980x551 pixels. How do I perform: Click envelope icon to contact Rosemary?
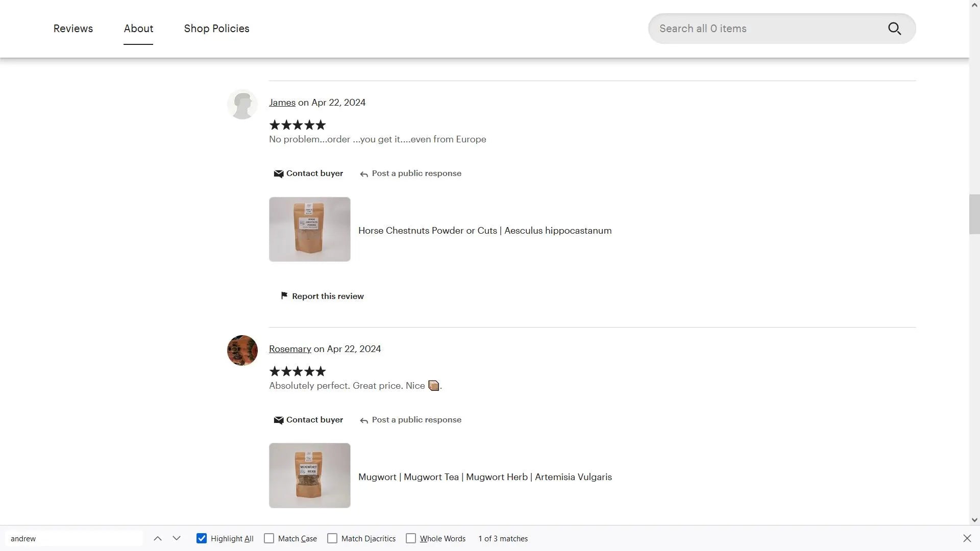coord(279,420)
